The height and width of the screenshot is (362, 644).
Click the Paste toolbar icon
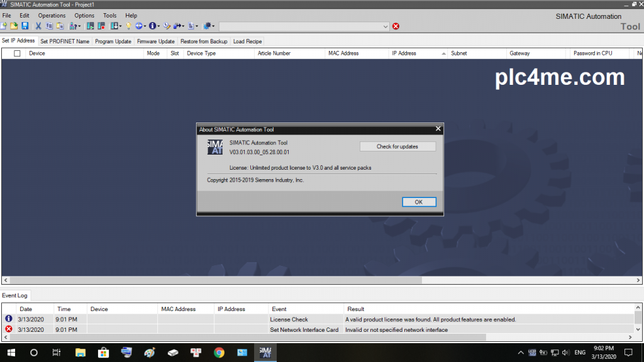(60, 26)
